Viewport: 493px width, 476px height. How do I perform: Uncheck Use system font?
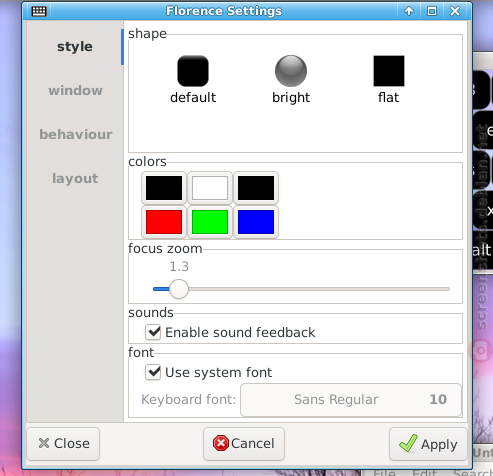[153, 372]
